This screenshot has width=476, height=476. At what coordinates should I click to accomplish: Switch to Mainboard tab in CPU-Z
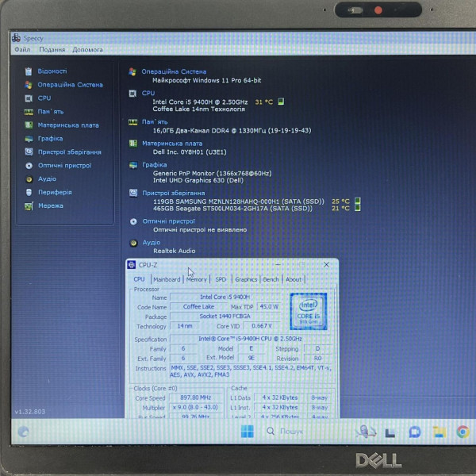pos(167,279)
